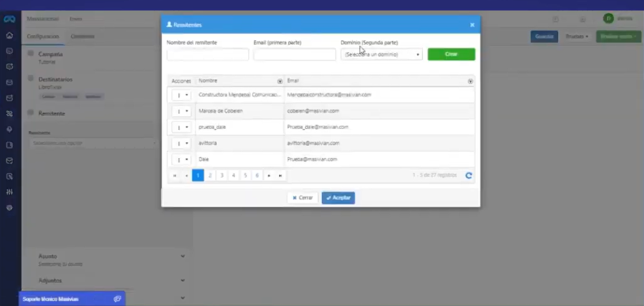Click the chat icon on Soporte técnico bar
Image resolution: width=644 pixels, height=306 pixels.
(x=117, y=299)
